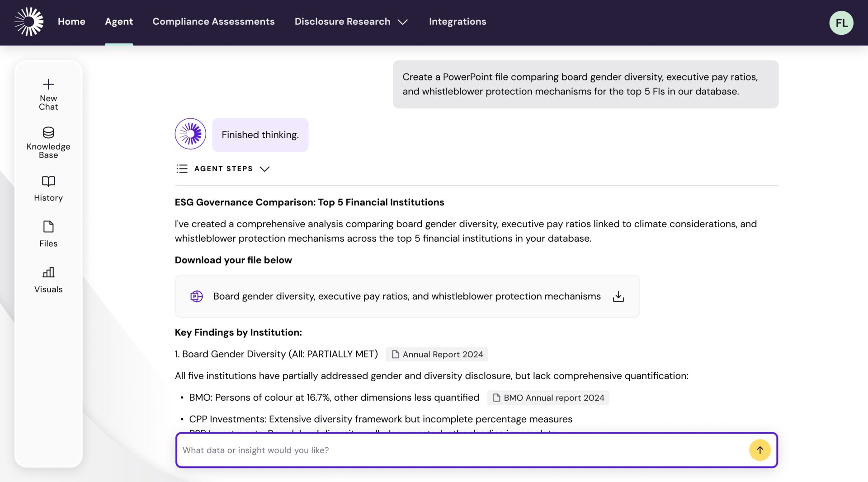Switch to the Integrations tab
Image resolution: width=868 pixels, height=482 pixels.
tap(457, 22)
